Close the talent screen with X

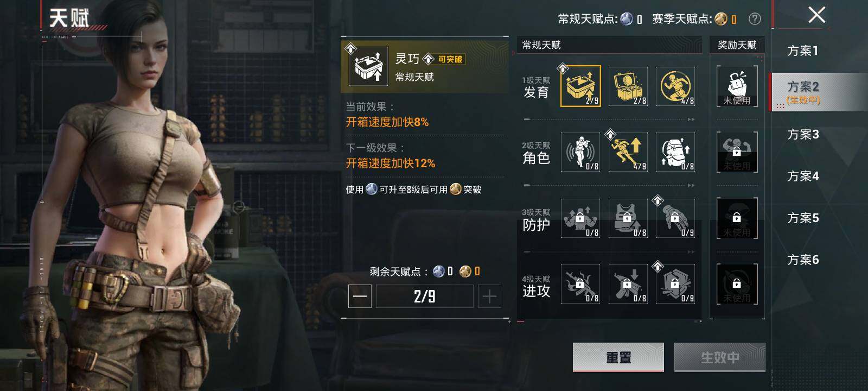click(816, 15)
